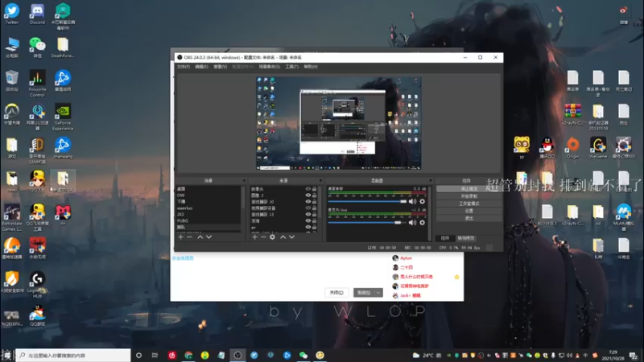This screenshot has height=362, width=644.
Task: Toggle lock of 游戏捕获 10 source
Action: (x=314, y=202)
